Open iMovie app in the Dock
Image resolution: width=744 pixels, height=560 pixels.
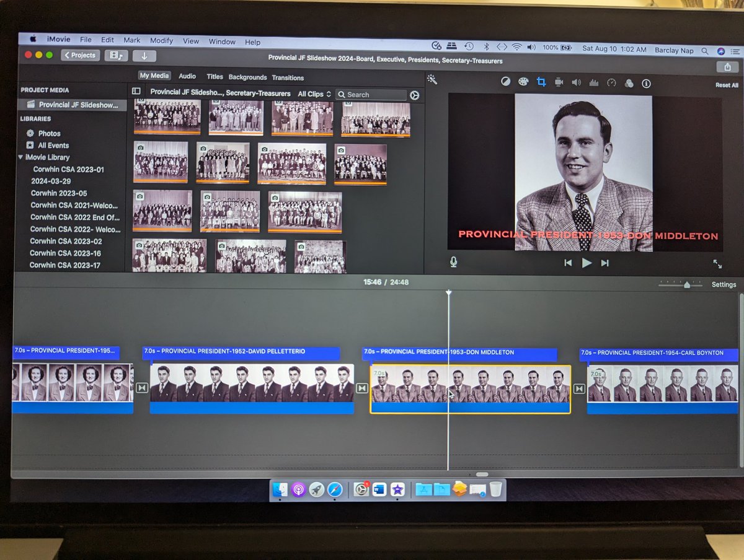[x=397, y=490]
